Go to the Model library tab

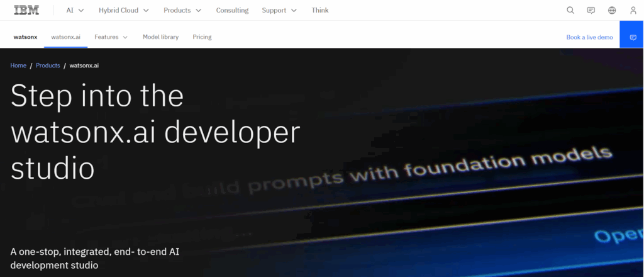(x=160, y=37)
